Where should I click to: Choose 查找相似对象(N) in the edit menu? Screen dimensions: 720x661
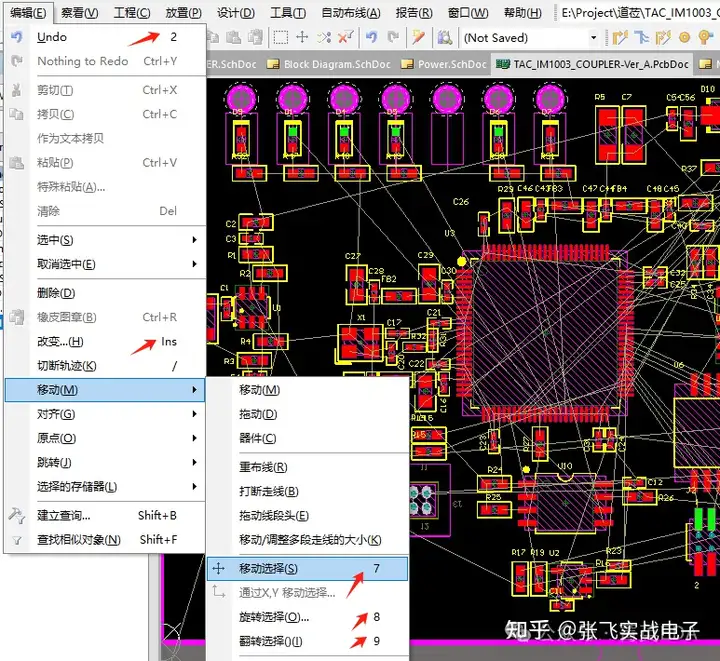click(105, 540)
